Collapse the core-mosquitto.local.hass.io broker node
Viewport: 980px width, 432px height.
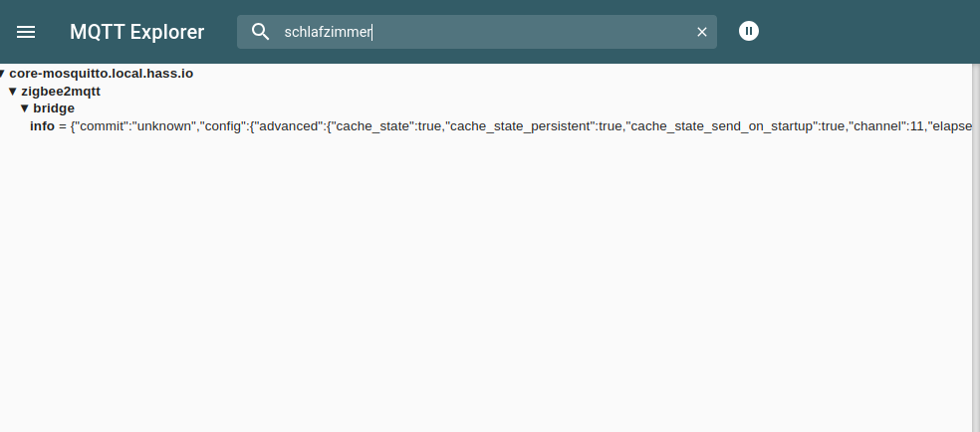coord(3,74)
